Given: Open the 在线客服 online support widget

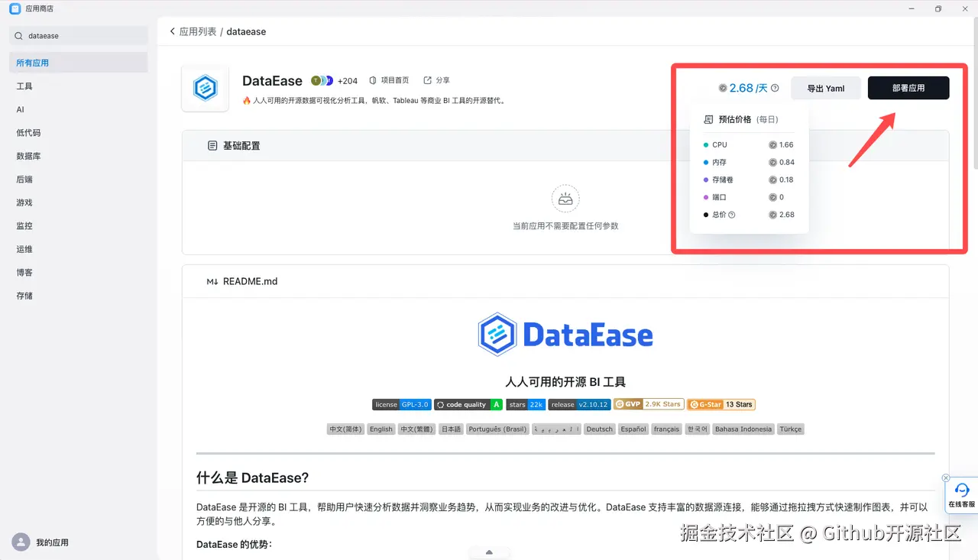Looking at the screenshot, I should tap(962, 494).
